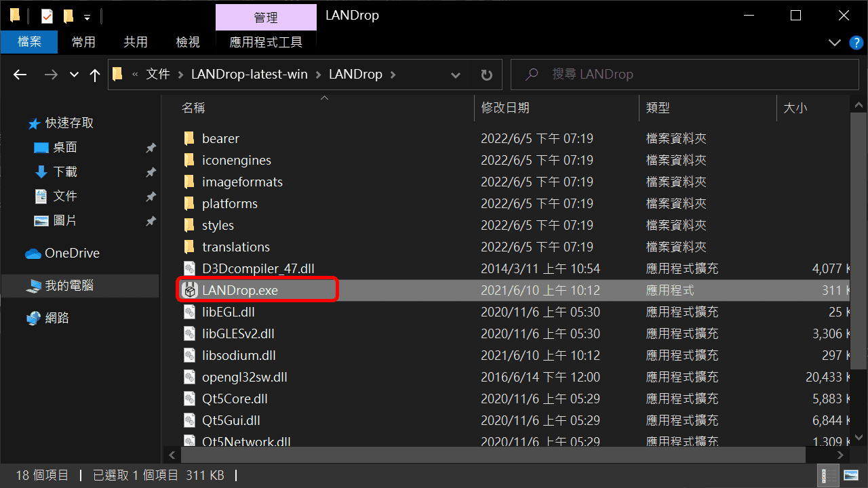Switch to large thumbnails view
This screenshot has width=868, height=488.
pyautogui.click(x=852, y=475)
